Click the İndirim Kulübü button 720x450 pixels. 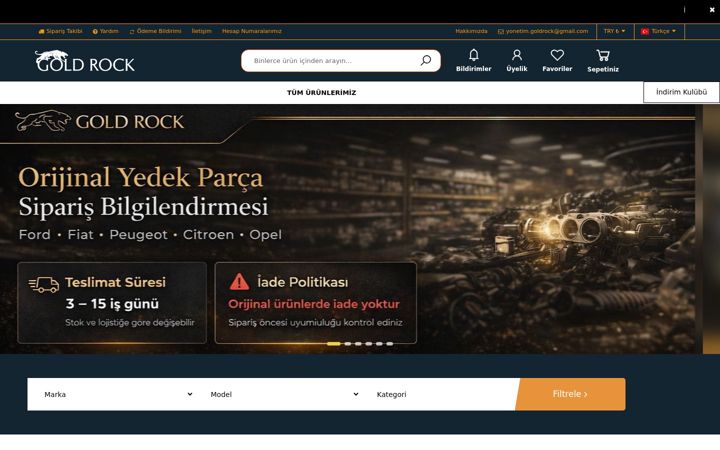point(681,92)
